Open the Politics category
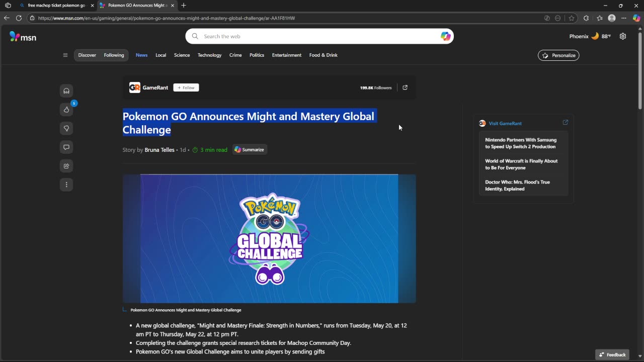Viewport: 644px width, 362px height. (x=257, y=55)
